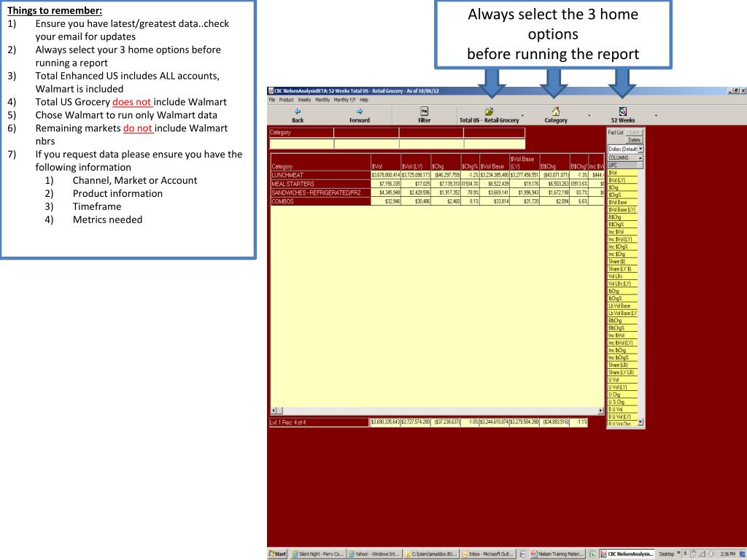Open the Windows Start button
The image size is (747, 560).
point(277,554)
